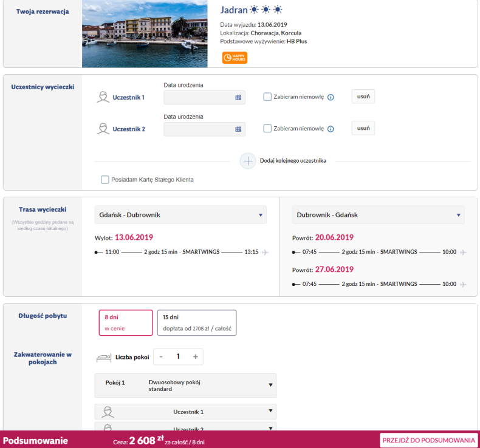Remove Uczestnik 1 with usuń button
480x448 pixels.
coord(363,97)
